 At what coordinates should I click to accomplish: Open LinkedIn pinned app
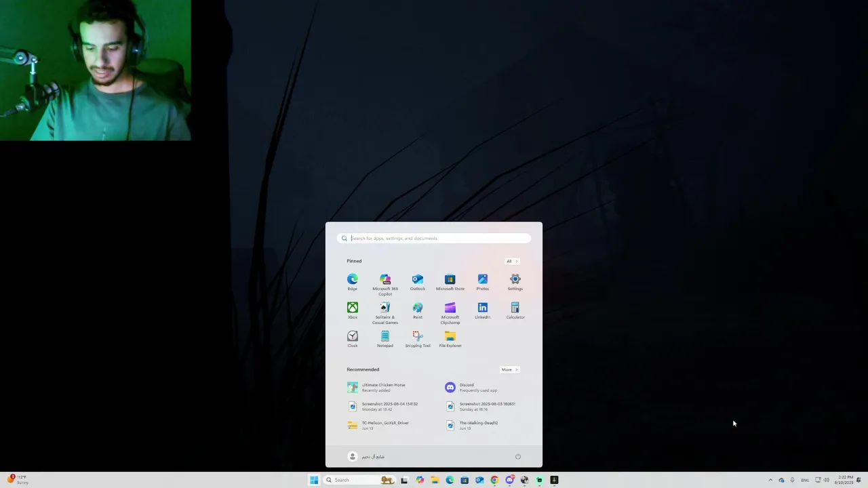click(x=483, y=311)
